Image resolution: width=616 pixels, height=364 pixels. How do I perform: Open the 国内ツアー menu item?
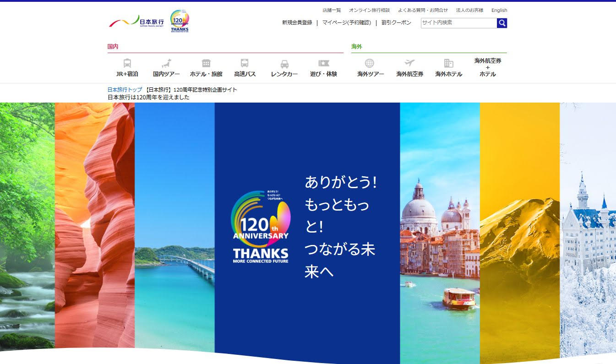(x=166, y=74)
